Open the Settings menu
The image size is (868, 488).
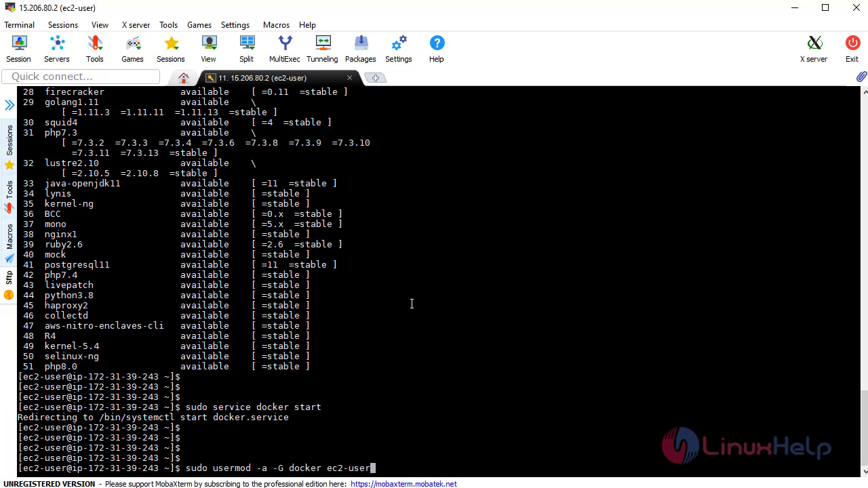point(235,24)
